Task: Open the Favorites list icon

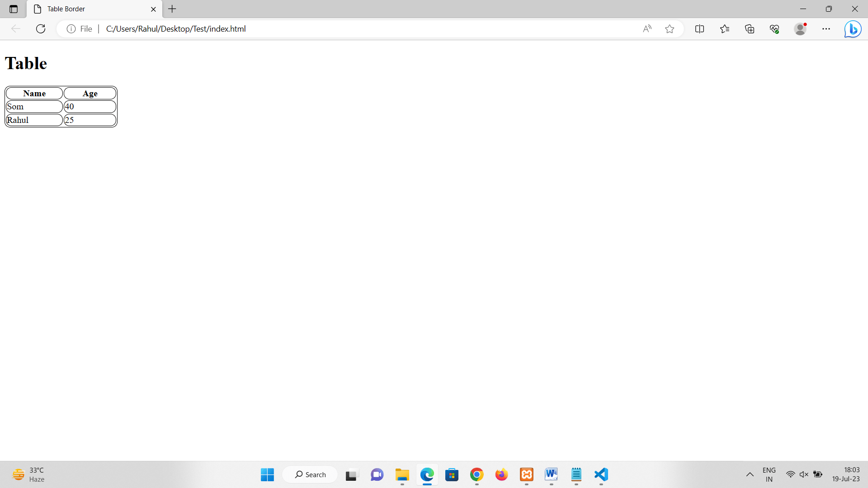Action: tap(725, 29)
